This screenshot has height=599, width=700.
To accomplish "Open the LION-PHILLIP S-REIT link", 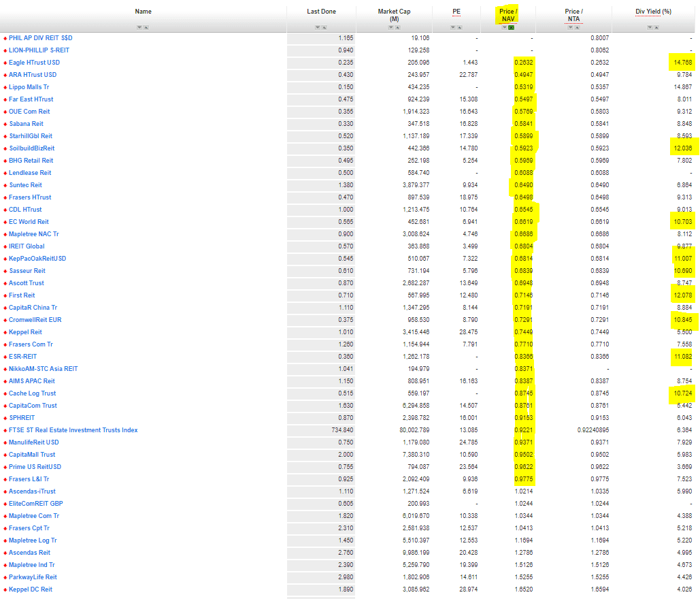I will (x=39, y=50).
